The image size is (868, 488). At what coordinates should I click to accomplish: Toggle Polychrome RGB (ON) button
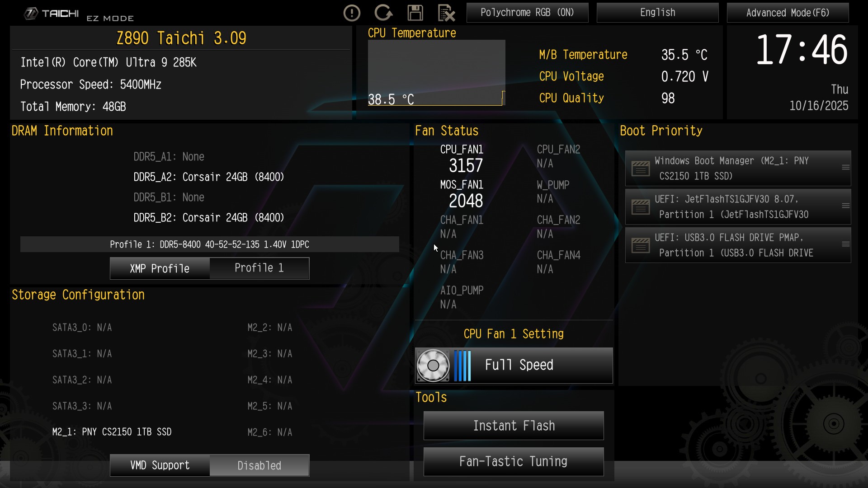click(527, 13)
